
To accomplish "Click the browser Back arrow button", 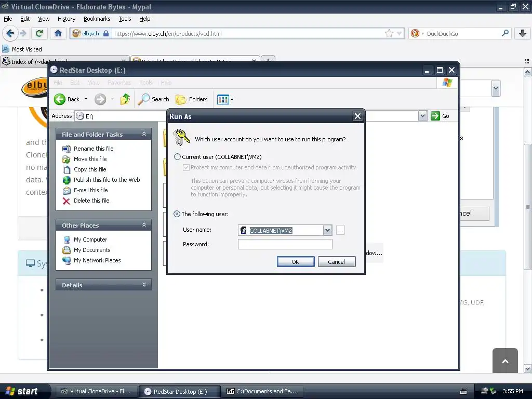I will pyautogui.click(x=10, y=33).
